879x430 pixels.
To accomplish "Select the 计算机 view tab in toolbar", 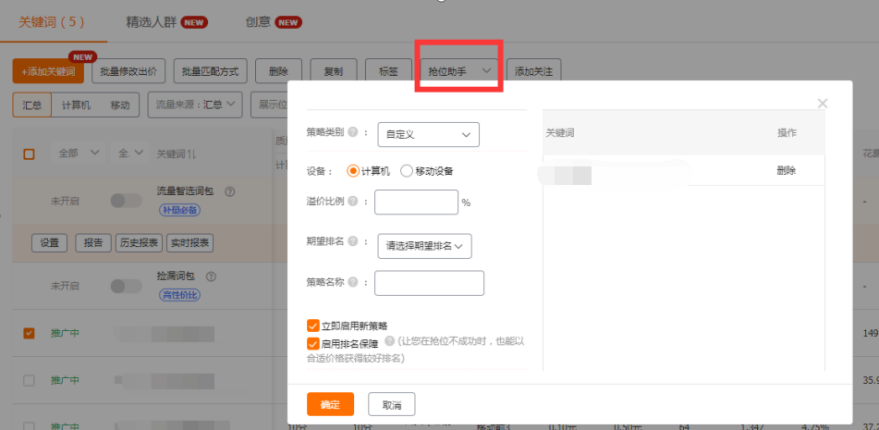I will [76, 105].
